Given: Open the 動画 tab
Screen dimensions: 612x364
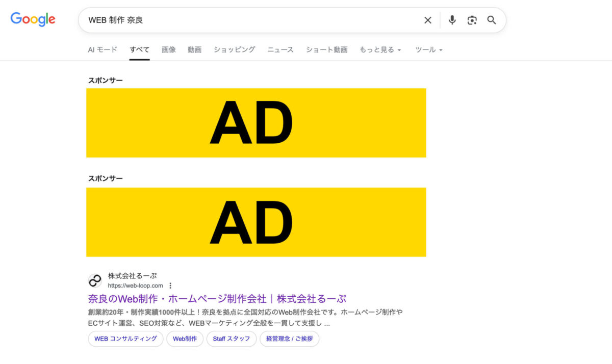Looking at the screenshot, I should pos(194,49).
